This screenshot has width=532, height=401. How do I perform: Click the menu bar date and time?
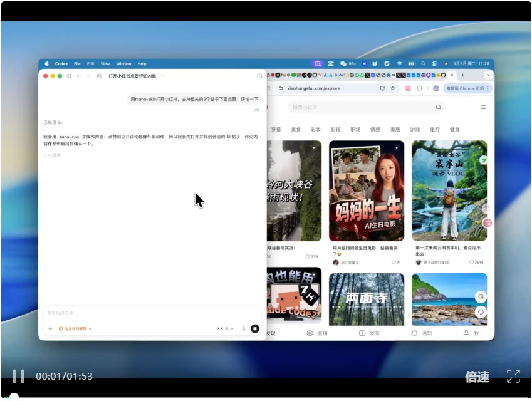click(x=471, y=63)
